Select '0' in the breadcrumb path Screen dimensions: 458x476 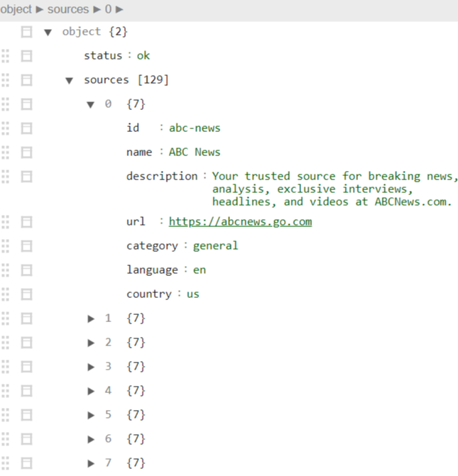[x=108, y=9]
